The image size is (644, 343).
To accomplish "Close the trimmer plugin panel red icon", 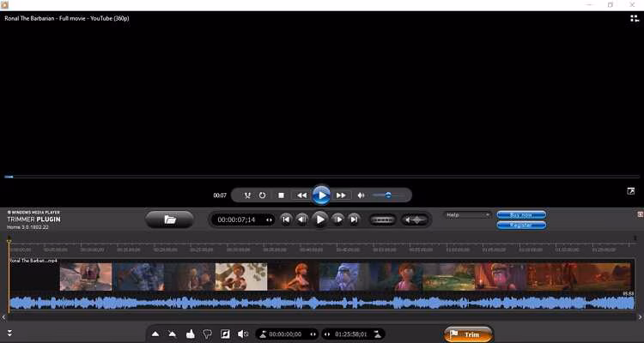I will [640, 214].
